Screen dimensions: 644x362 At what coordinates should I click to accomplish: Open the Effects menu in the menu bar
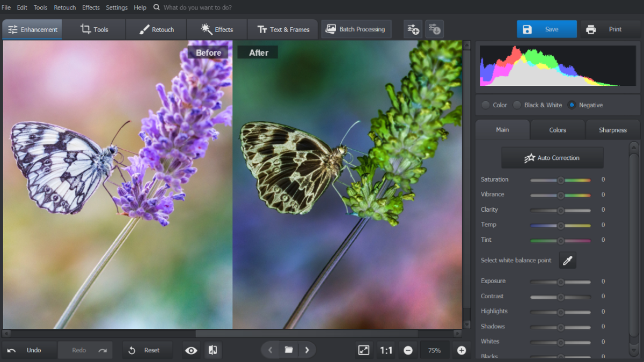coord(91,7)
